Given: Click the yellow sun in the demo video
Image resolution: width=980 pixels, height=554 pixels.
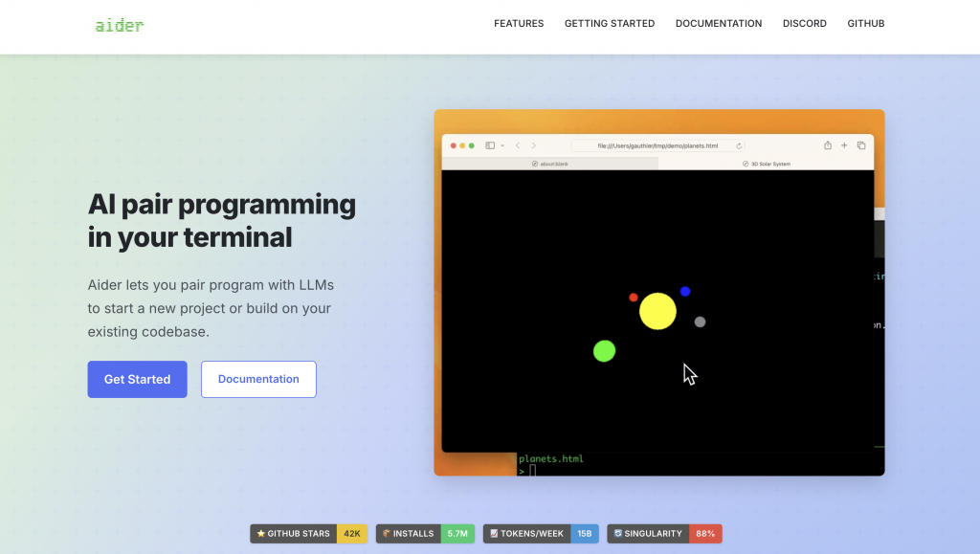Looking at the screenshot, I should click(657, 311).
